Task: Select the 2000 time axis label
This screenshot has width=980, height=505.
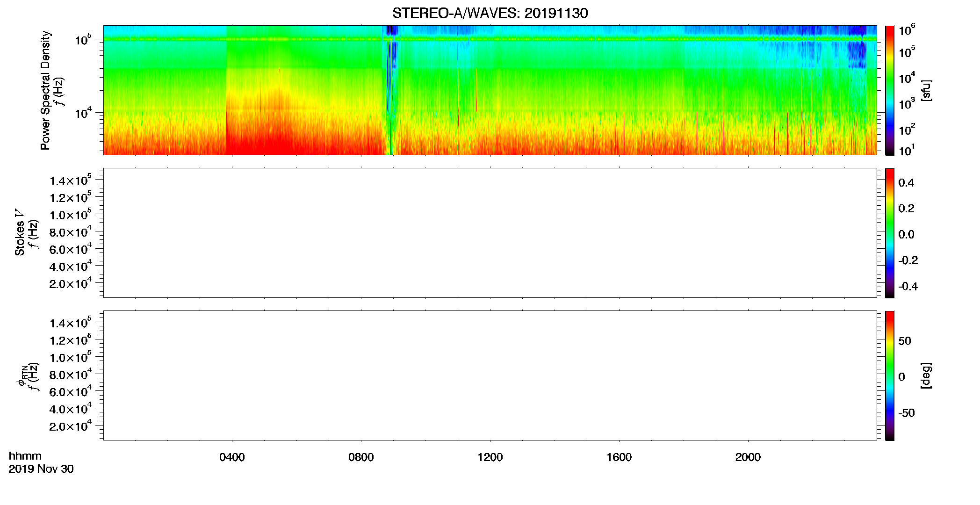Action: (x=748, y=457)
